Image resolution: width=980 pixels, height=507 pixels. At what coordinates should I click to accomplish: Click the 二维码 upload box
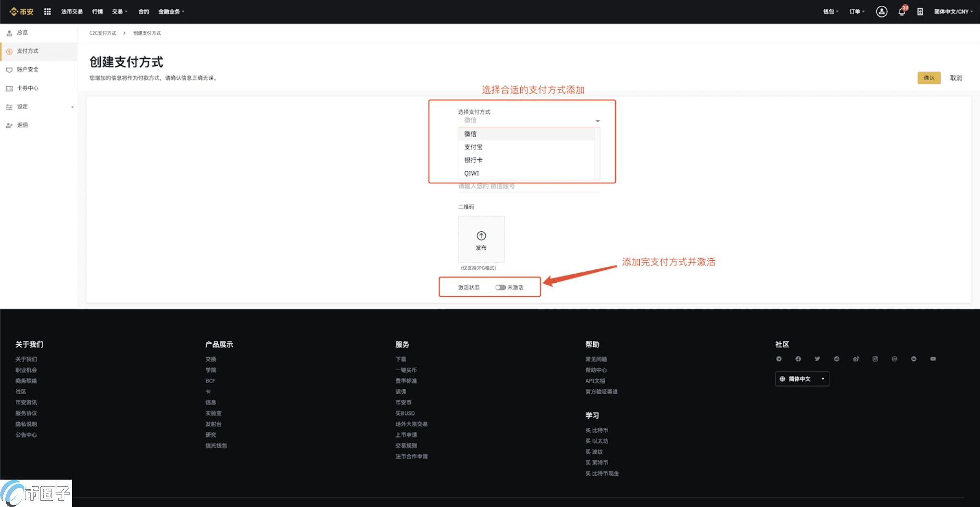click(481, 239)
